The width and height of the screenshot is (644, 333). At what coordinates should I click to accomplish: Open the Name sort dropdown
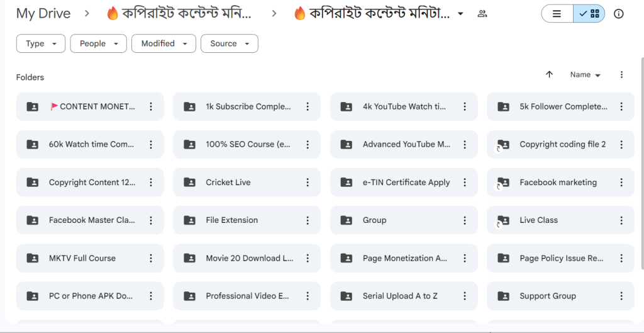point(586,75)
